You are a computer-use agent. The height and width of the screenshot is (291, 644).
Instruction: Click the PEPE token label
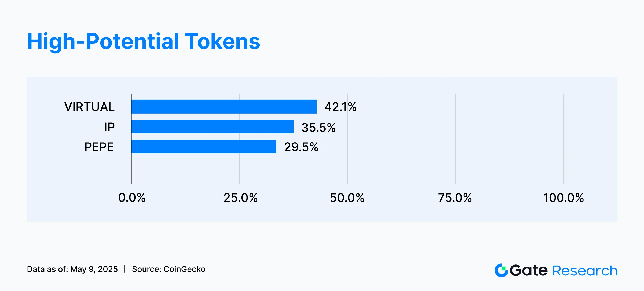tap(99, 147)
